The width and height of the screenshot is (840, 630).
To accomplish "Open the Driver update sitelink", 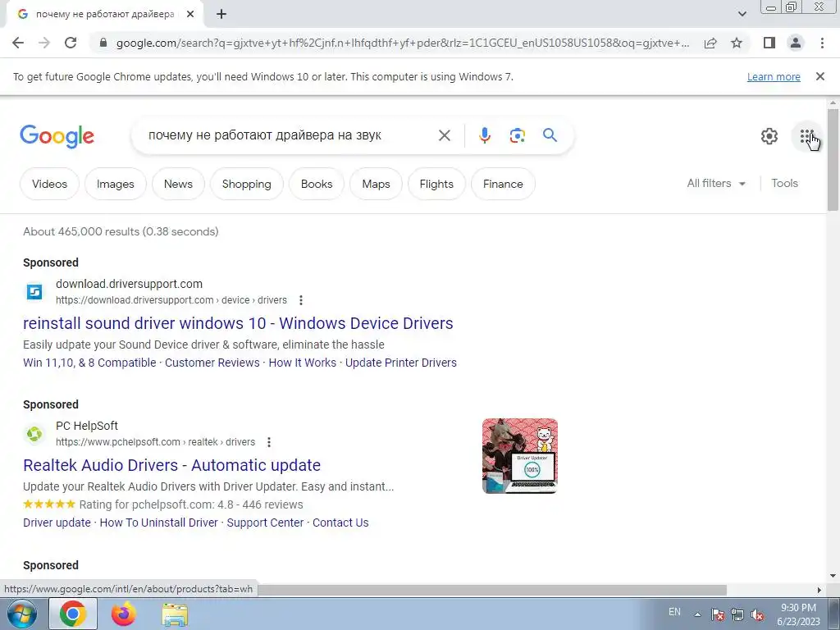I will (57, 523).
